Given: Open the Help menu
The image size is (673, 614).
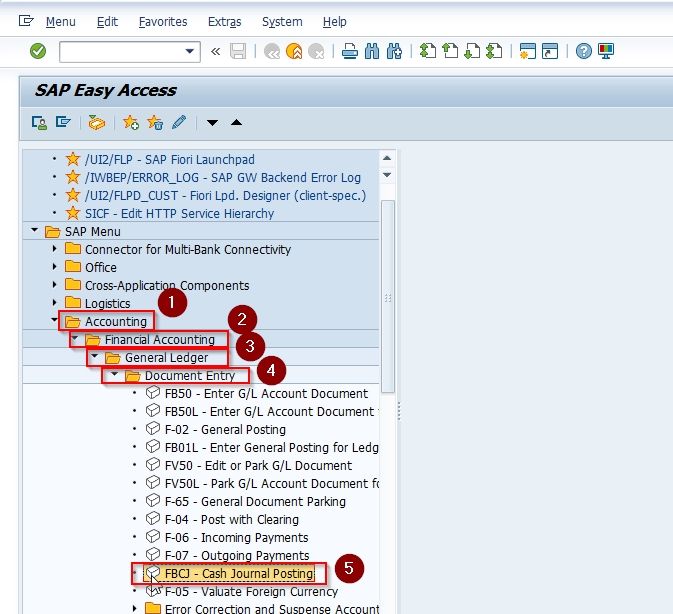Looking at the screenshot, I should coord(335,22).
